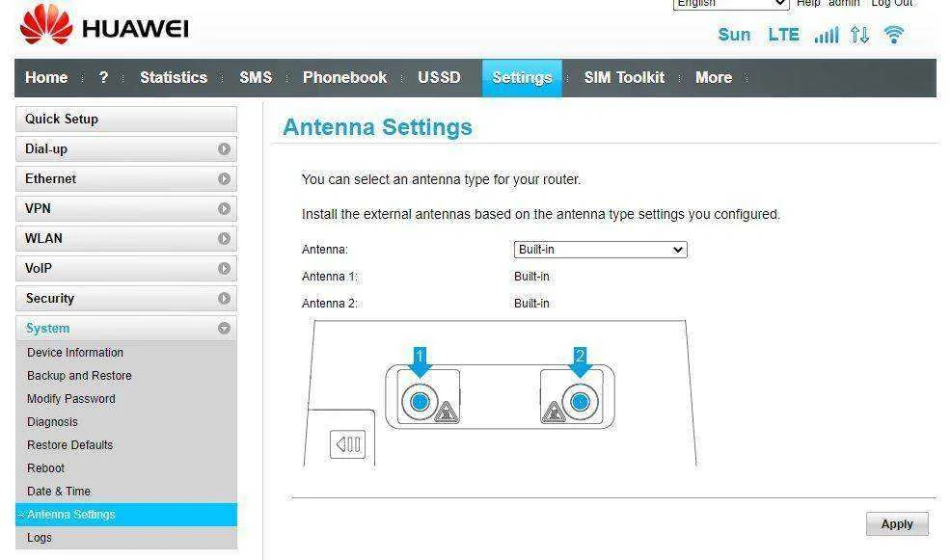Open the question mark tab

point(103,77)
